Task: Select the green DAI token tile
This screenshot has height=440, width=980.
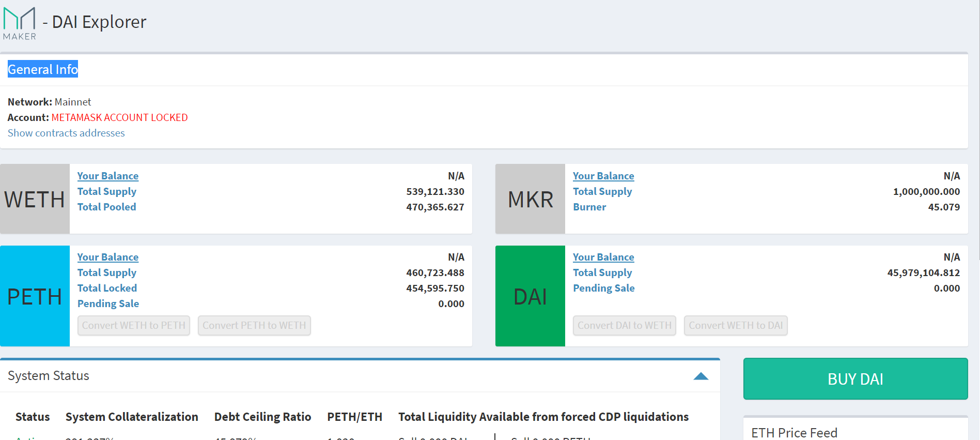Action: coord(530,296)
